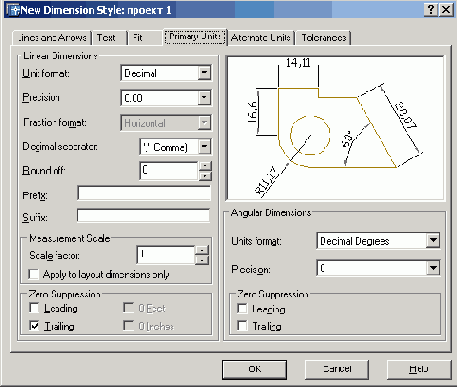Click the Help button
Screen dimensions: 457x387
pos(419,369)
